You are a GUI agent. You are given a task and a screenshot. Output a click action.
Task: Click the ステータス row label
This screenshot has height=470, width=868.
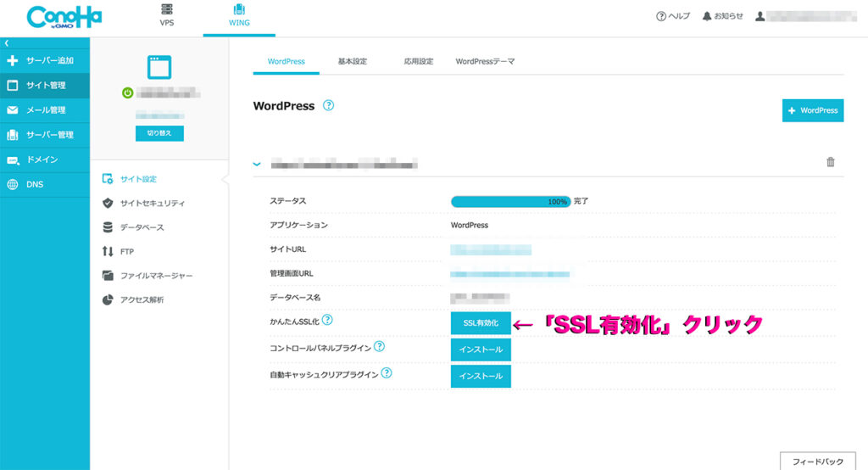click(288, 200)
